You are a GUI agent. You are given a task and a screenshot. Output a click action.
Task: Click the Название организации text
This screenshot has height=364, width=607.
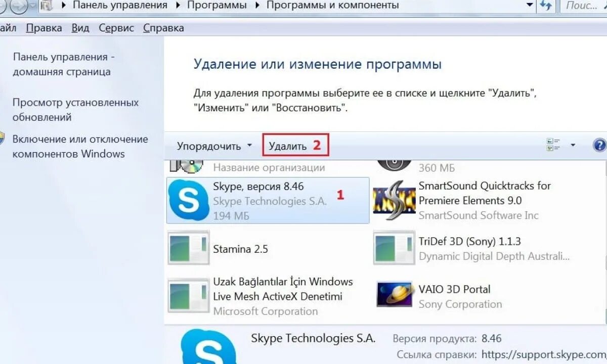tap(269, 167)
